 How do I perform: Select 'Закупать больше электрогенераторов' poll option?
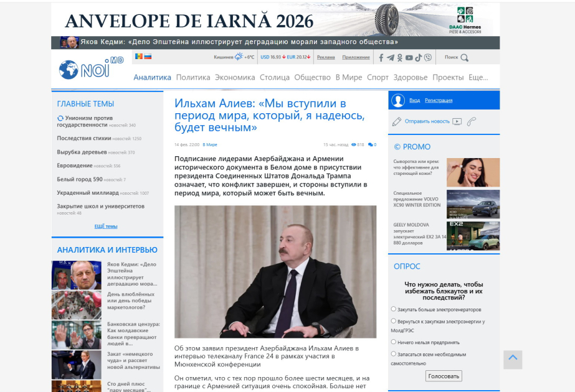394,309
